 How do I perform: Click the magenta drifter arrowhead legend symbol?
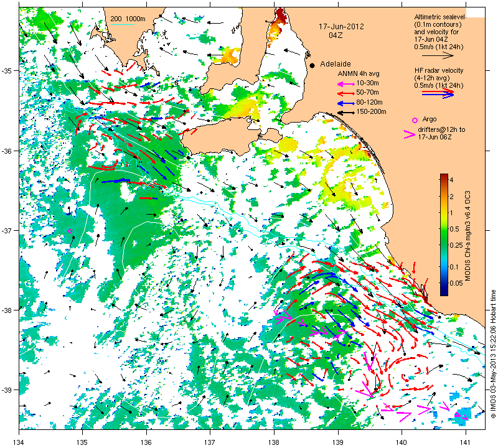pyautogui.click(x=409, y=134)
